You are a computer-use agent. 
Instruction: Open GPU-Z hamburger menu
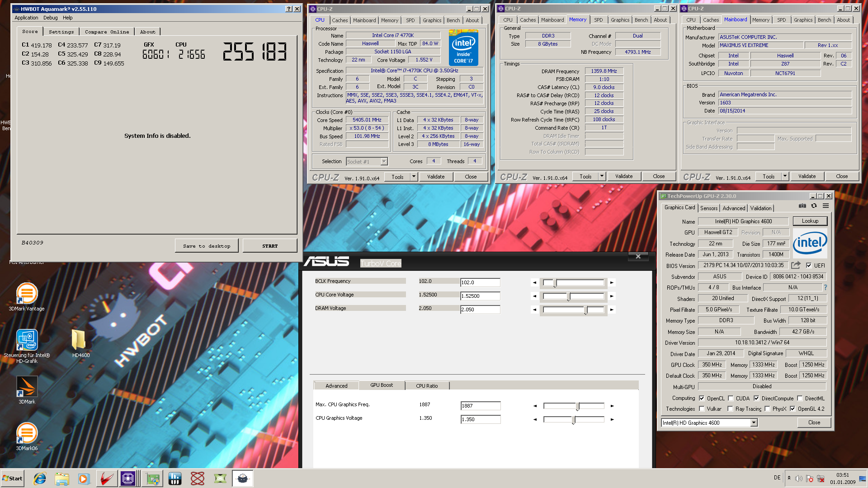coord(826,206)
